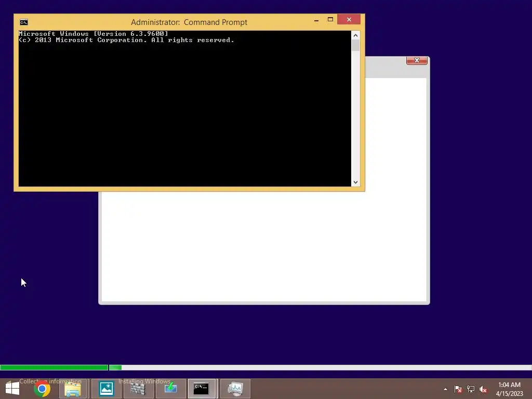Open the Windows Start button

[x=12, y=389]
